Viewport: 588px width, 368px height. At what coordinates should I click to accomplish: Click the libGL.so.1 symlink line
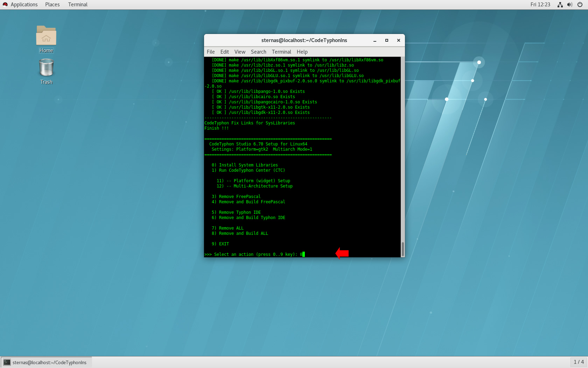click(285, 70)
